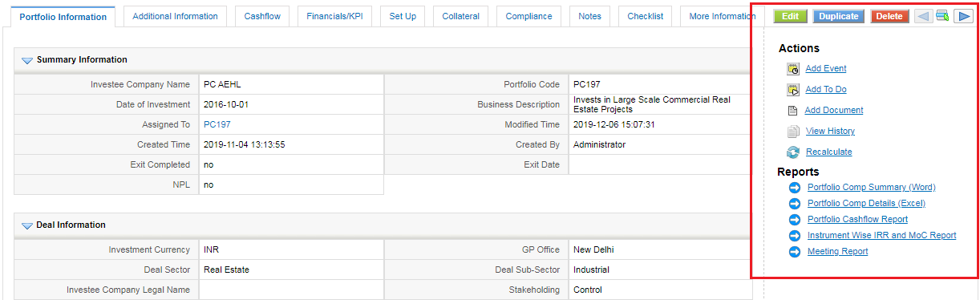The image size is (980, 300).
Task: Click the Recalculate refresh icon
Action: point(793,152)
